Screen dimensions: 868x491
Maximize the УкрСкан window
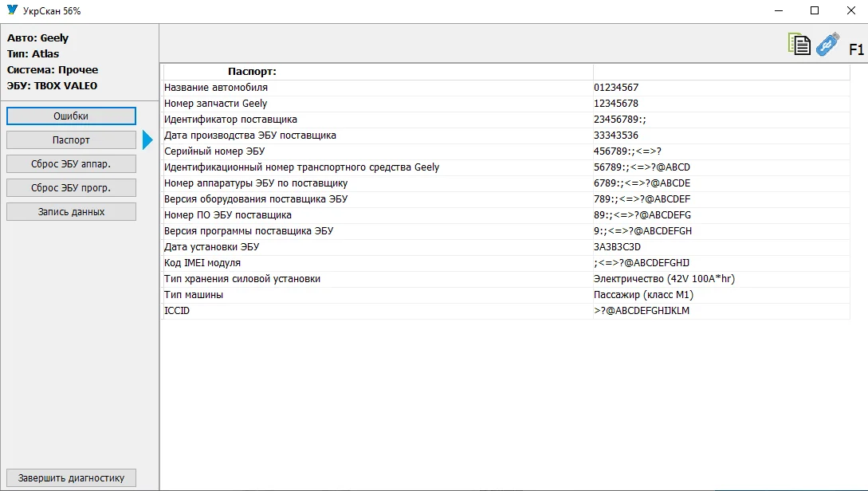[x=815, y=10]
